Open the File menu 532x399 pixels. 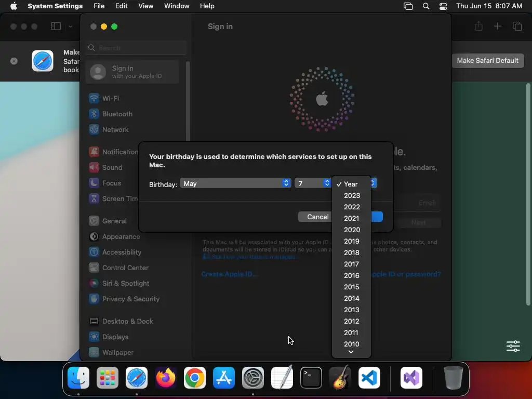coord(99,6)
